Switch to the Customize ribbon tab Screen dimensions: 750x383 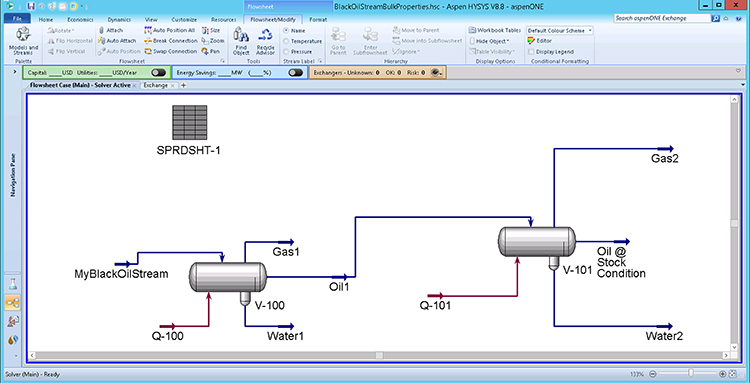184,20
